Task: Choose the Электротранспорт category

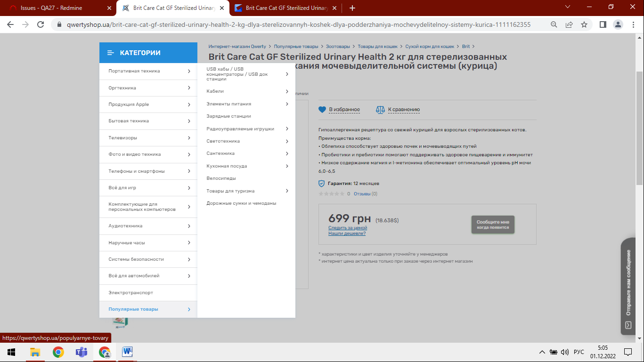Action: (148, 293)
